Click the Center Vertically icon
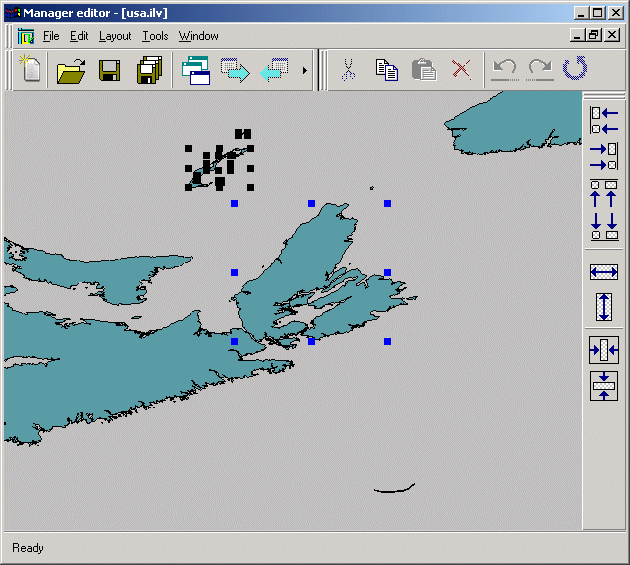This screenshot has width=630, height=565. 604,386
